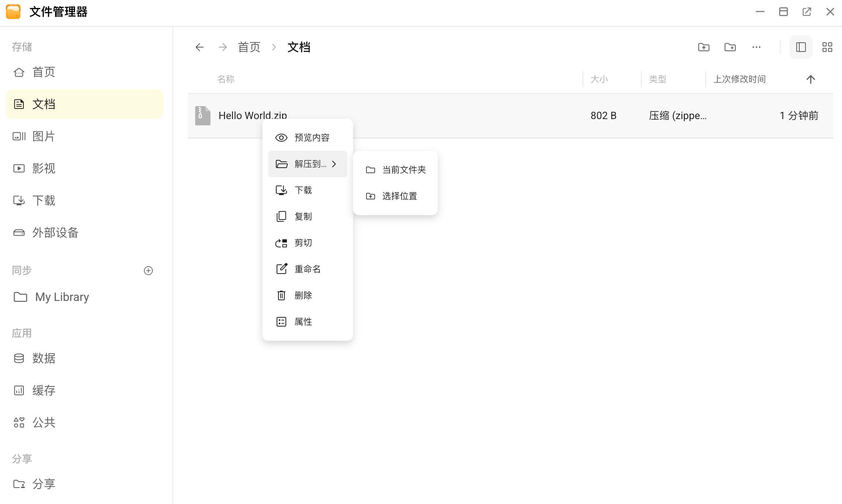Select the Hello World.zip file name
Screen dimensions: 842x504
[253, 115]
